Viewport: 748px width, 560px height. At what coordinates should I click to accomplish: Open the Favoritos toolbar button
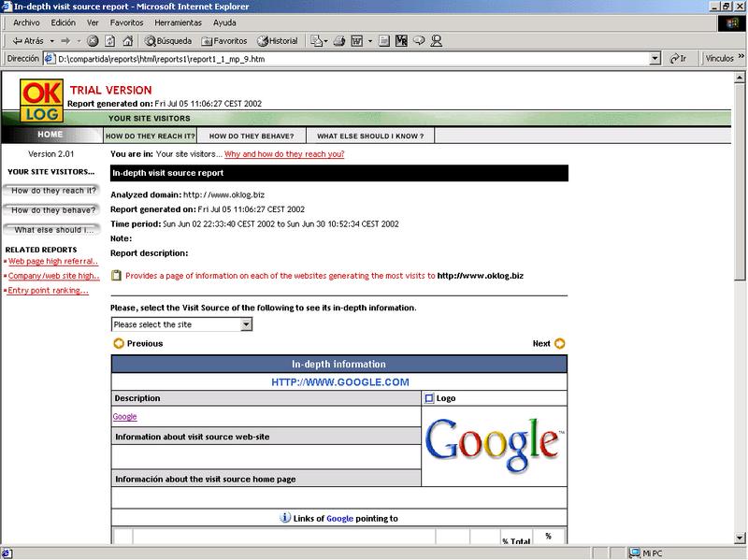224,41
